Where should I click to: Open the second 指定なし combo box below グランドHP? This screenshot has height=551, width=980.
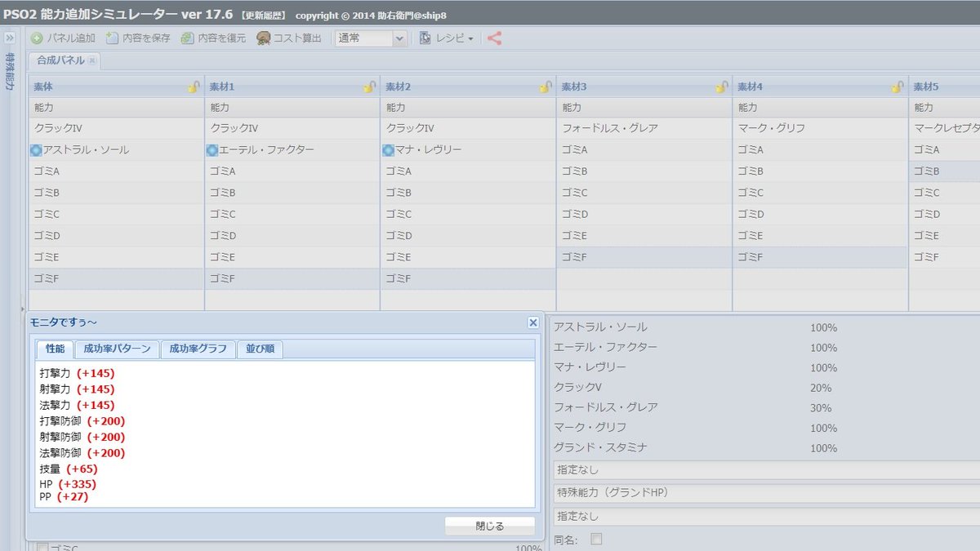click(x=766, y=516)
